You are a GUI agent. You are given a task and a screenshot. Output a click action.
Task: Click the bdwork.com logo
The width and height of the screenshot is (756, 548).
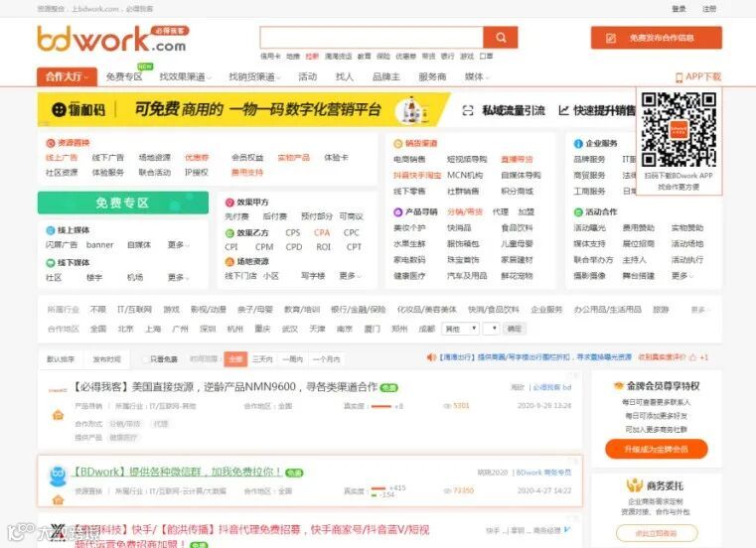[x=113, y=38]
